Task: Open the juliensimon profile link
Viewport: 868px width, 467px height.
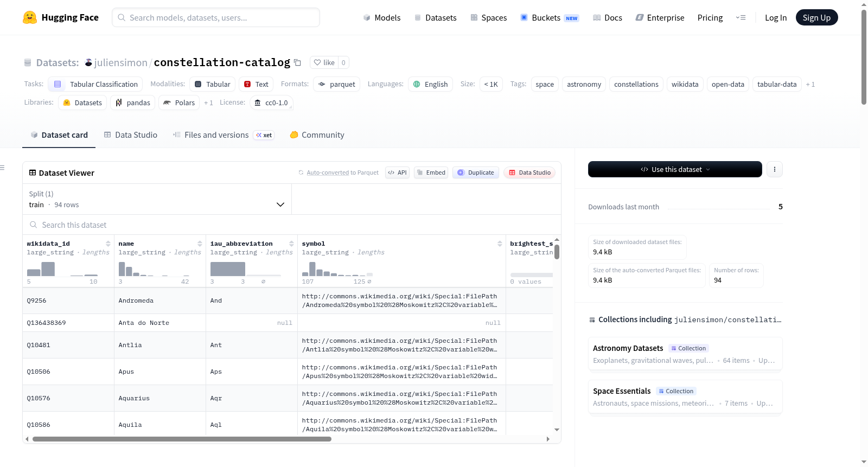Action: tap(120, 62)
